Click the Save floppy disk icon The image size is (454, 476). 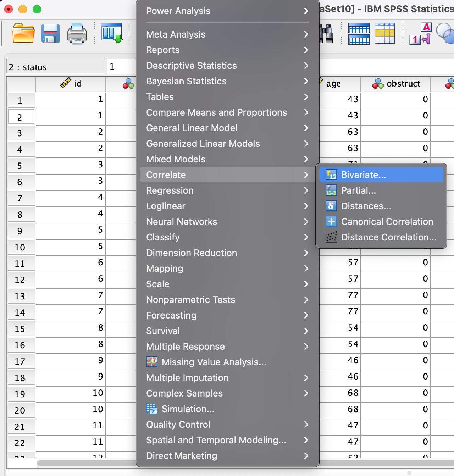pos(50,33)
